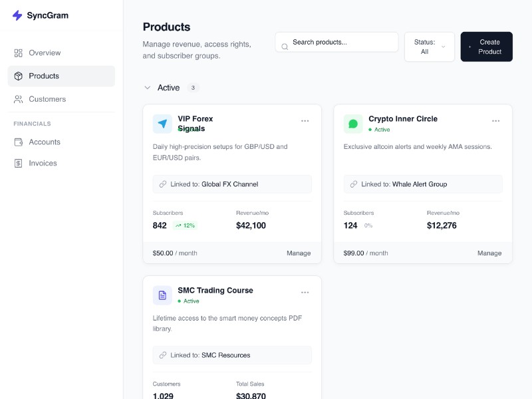Screen dimensions: 532x399
Task: Click Manage on the Crypto Inner Circle card
Action: pyautogui.click(x=489, y=253)
